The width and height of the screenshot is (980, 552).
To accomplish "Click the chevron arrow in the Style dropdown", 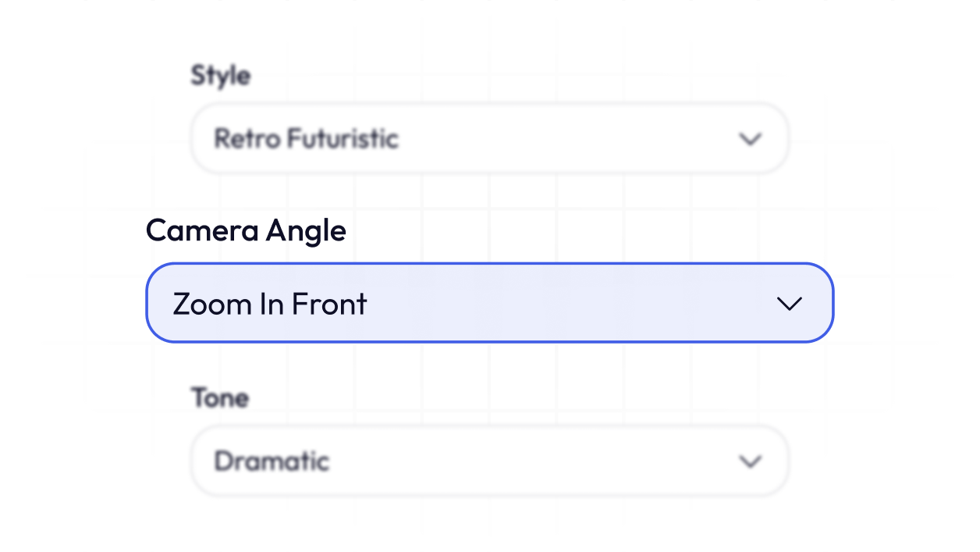I will 750,139.
